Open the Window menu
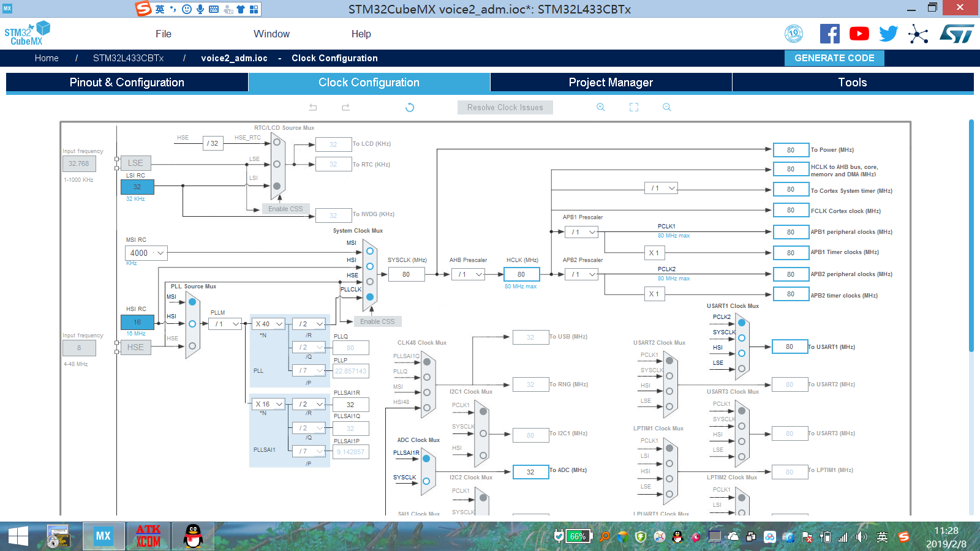The width and height of the screenshot is (980, 551). coord(271,34)
